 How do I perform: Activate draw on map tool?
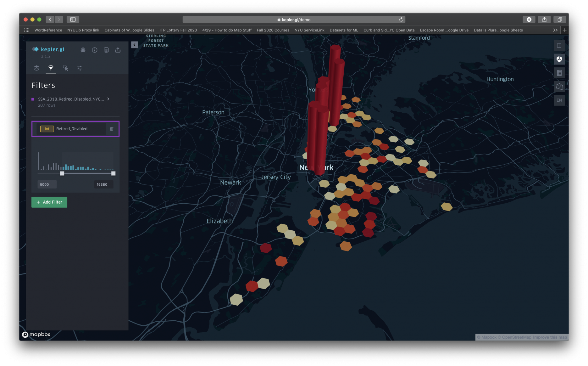(559, 87)
